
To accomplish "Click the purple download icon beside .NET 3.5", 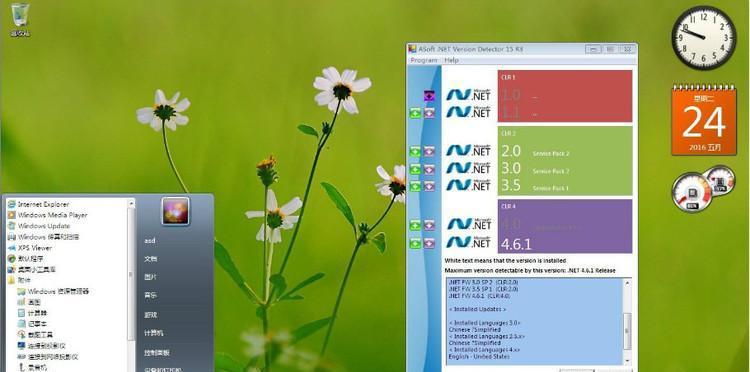I will (x=429, y=186).
